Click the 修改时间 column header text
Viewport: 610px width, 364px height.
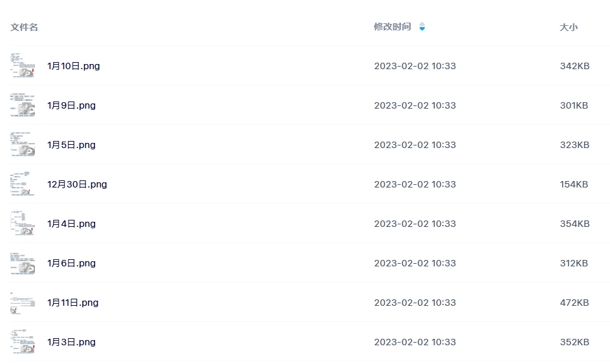pos(392,27)
